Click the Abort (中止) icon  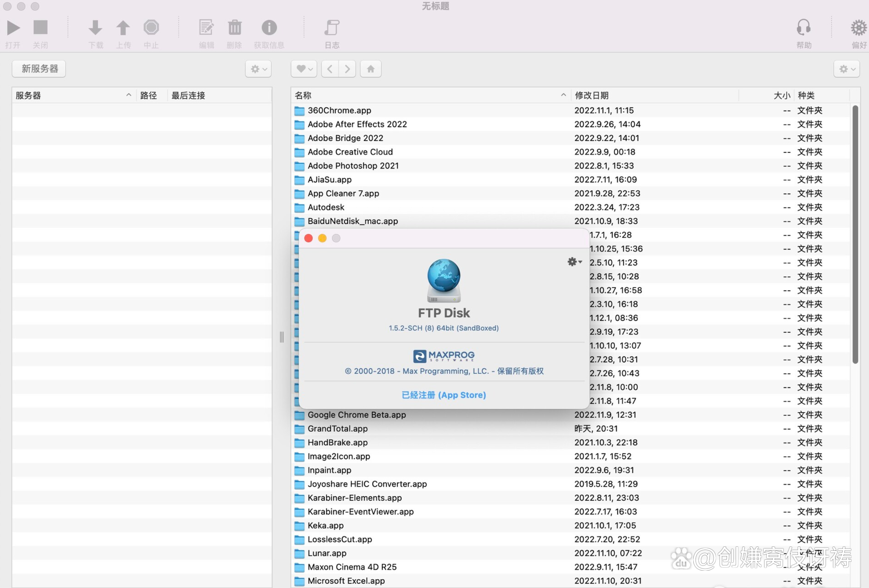click(x=151, y=27)
